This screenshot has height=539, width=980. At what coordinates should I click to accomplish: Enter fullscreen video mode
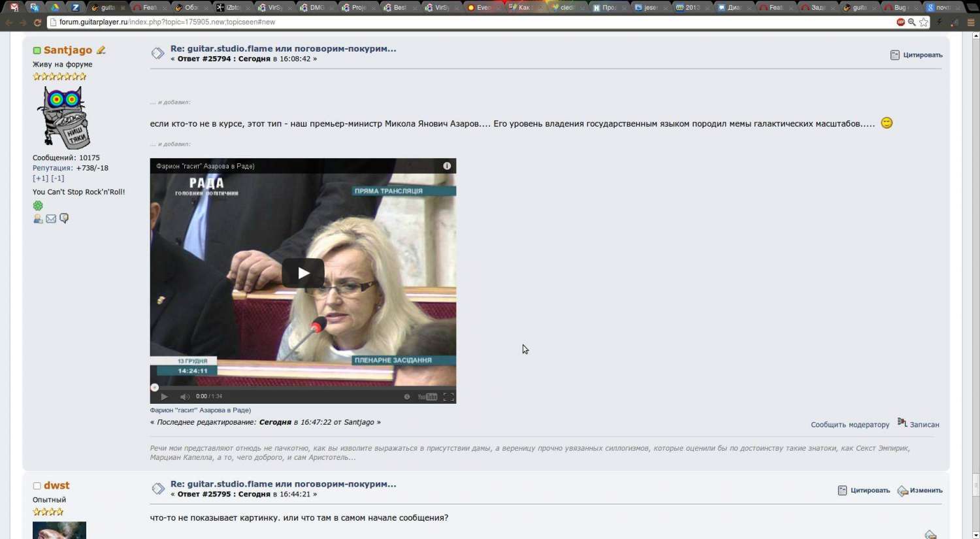pyautogui.click(x=448, y=397)
